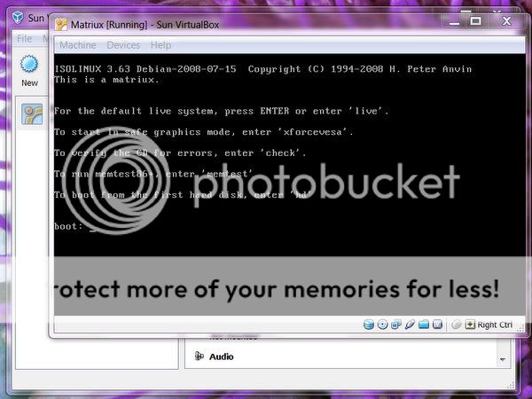Maximize the Matriux VirtualBox window

point(475,21)
